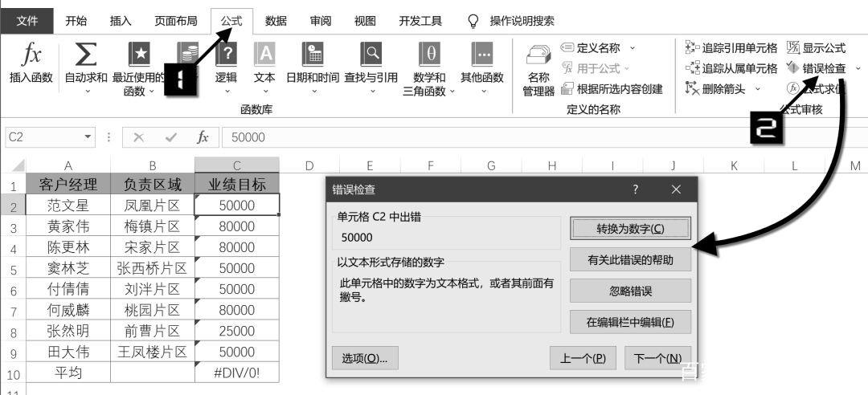This screenshot has height=395, width=868.
Task: Select the #DIV/0! cell in column C
Action: 237,373
